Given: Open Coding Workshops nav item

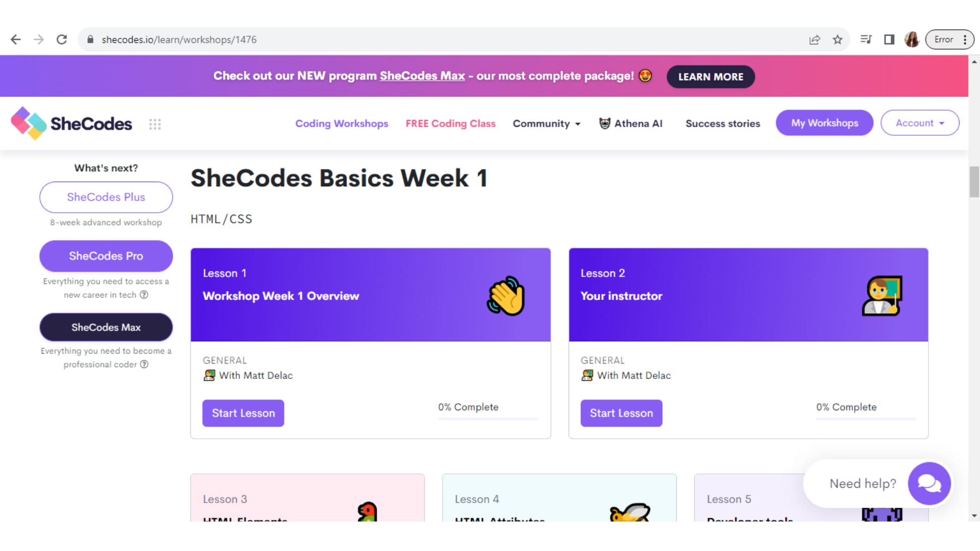Looking at the screenshot, I should [x=341, y=123].
